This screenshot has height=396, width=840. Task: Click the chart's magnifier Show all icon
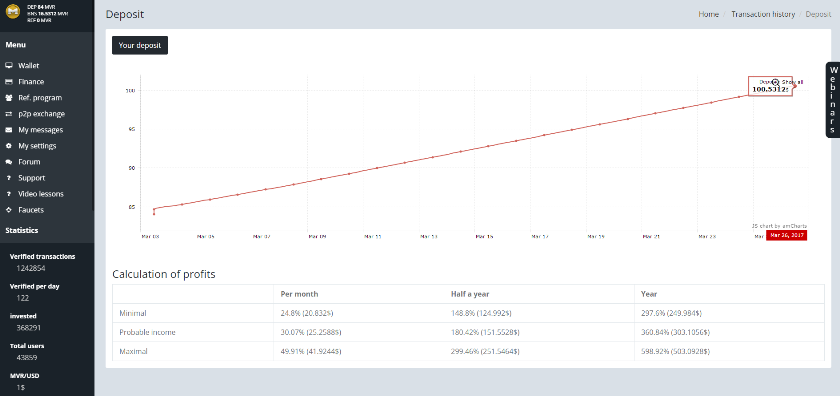(x=775, y=82)
